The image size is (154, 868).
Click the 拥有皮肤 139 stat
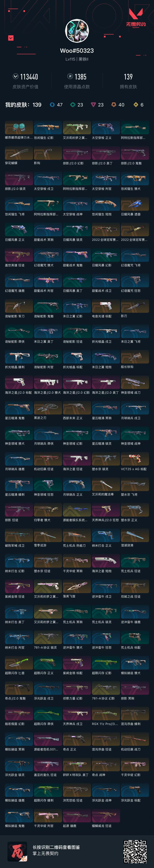[128, 81]
